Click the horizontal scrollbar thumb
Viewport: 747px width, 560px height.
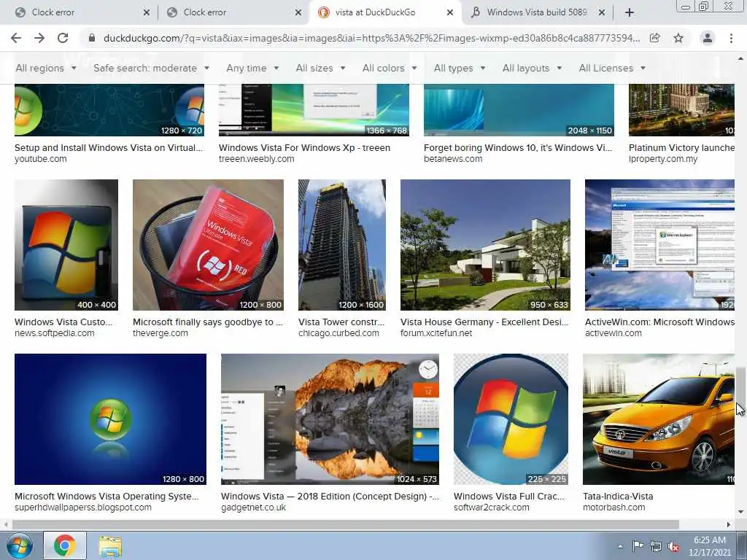tap(345, 524)
